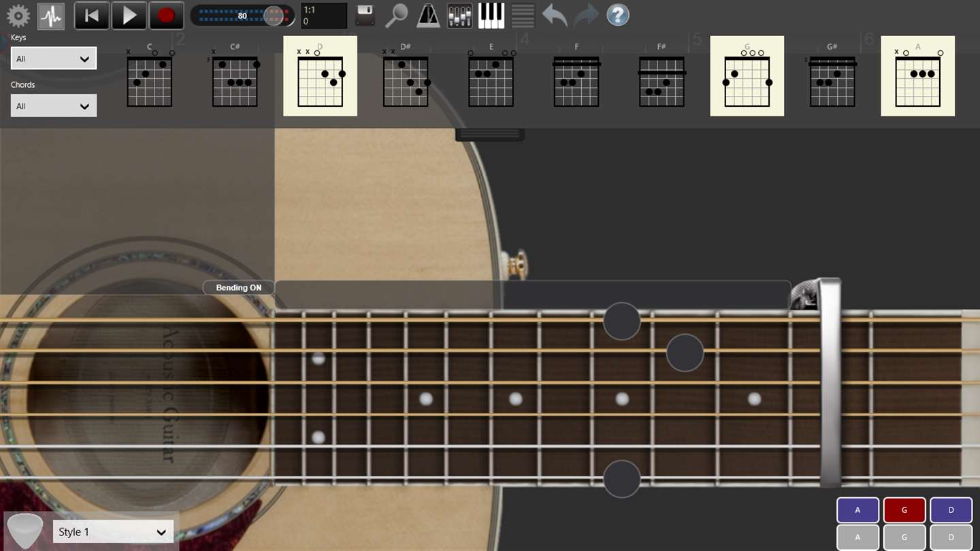Viewport: 980px width, 551px height.
Task: Tap the gray D chord pad
Action: click(x=951, y=537)
